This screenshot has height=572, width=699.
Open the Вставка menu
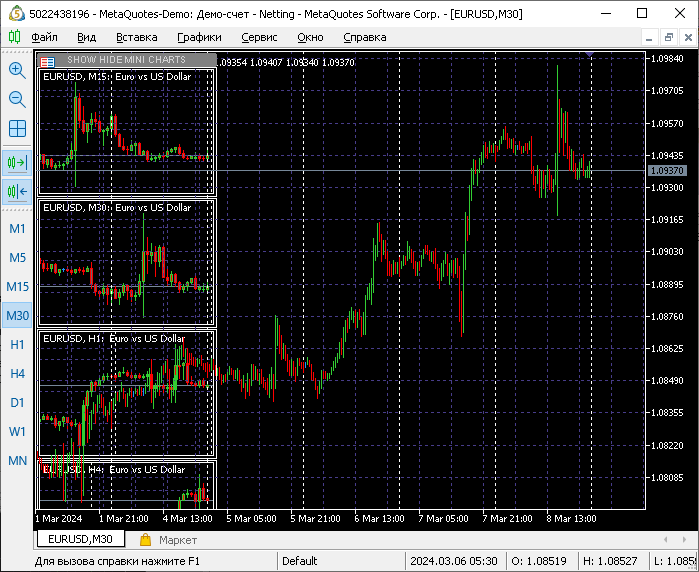[x=136, y=37]
